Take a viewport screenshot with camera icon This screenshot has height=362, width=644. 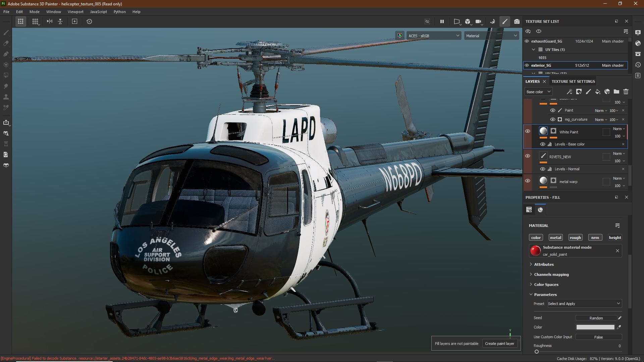tap(517, 21)
